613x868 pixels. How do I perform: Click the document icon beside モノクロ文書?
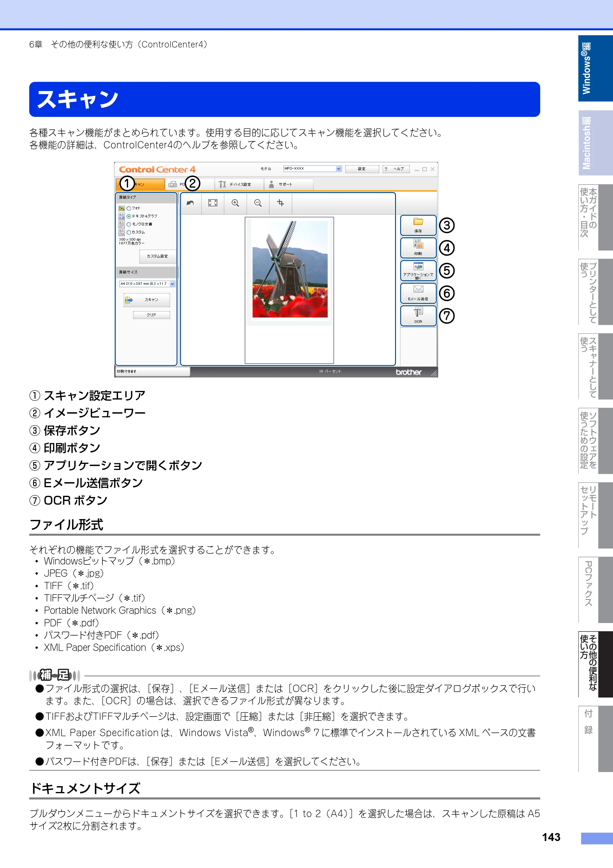[121, 224]
